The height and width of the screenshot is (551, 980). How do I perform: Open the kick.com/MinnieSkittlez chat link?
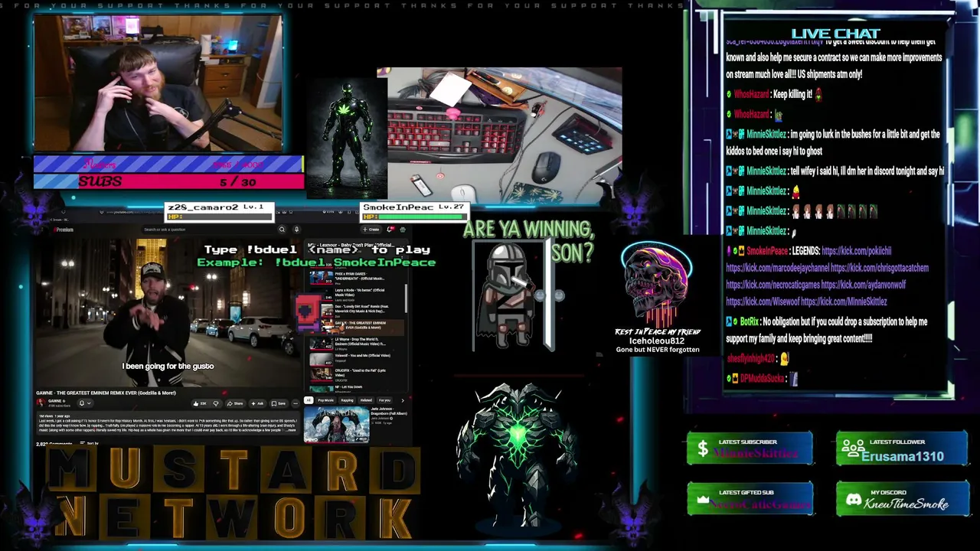coord(844,302)
